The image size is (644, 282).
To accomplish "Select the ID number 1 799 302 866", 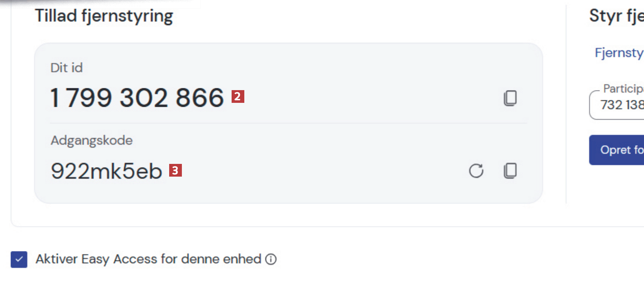I will pos(137,98).
